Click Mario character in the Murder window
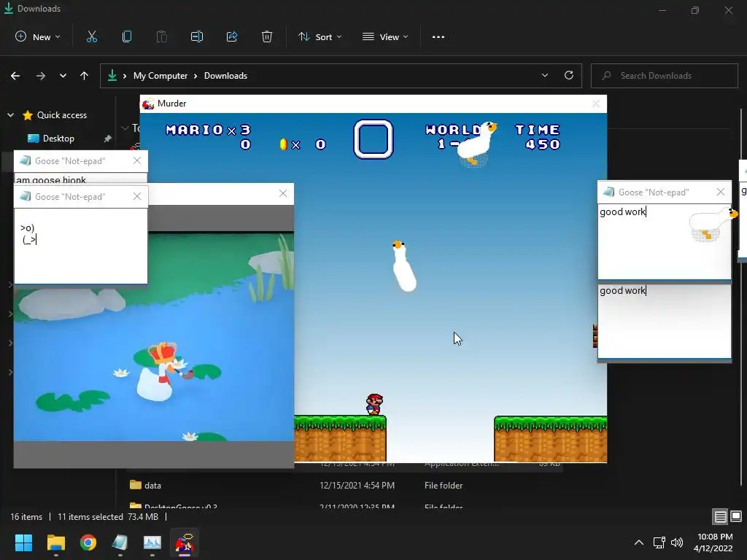 click(374, 404)
